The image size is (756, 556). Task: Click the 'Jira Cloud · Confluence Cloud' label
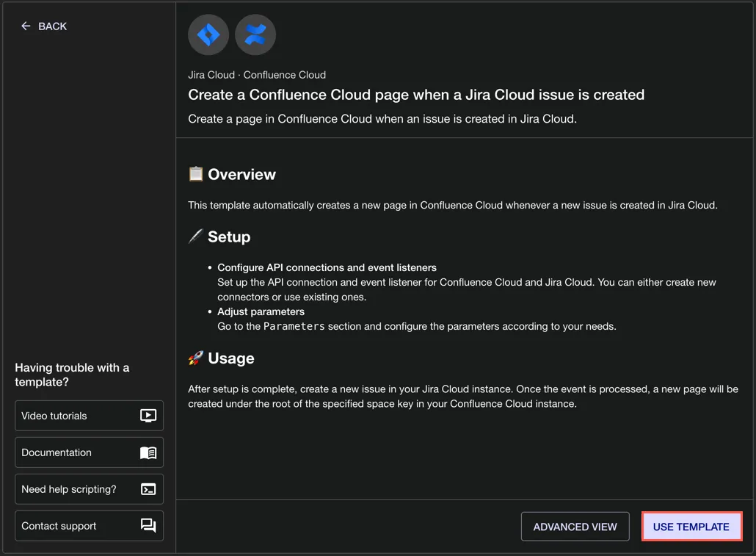257,75
